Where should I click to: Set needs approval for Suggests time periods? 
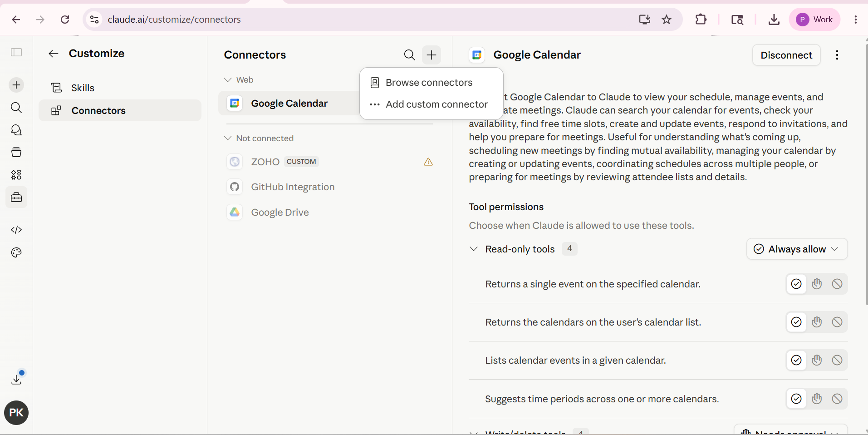point(817,399)
